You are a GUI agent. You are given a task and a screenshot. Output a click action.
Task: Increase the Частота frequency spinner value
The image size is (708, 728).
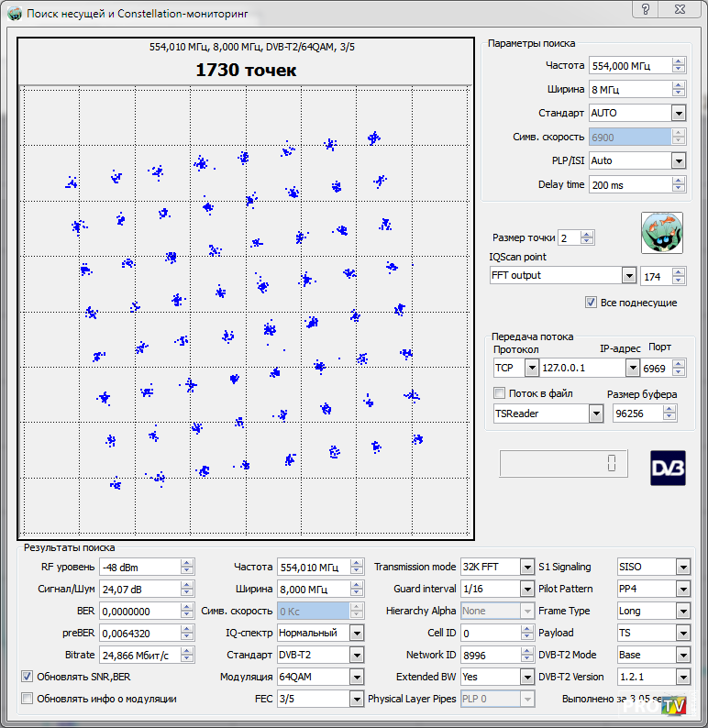679,61
